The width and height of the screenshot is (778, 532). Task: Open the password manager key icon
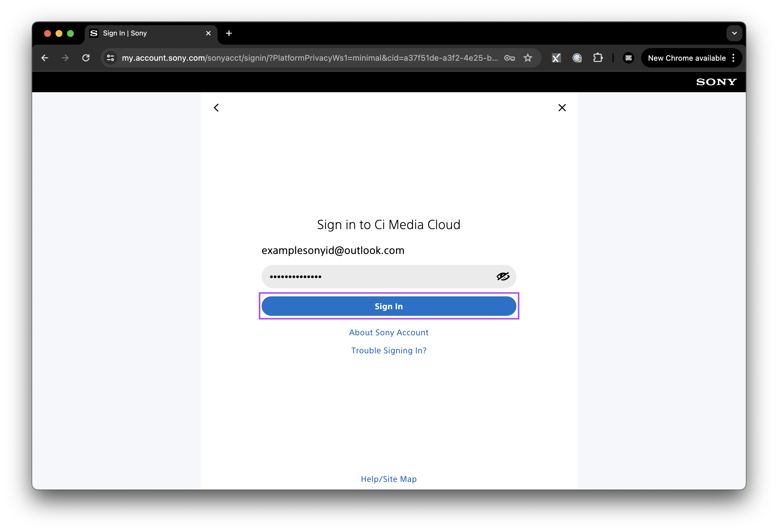(x=510, y=58)
